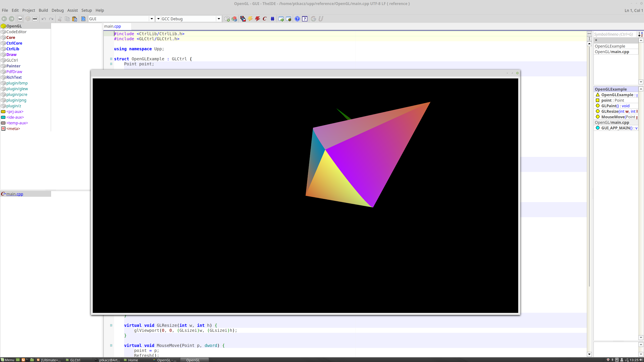The image size is (644, 362).
Task: Click the yellow lightning Build icon
Action: pos(250,19)
